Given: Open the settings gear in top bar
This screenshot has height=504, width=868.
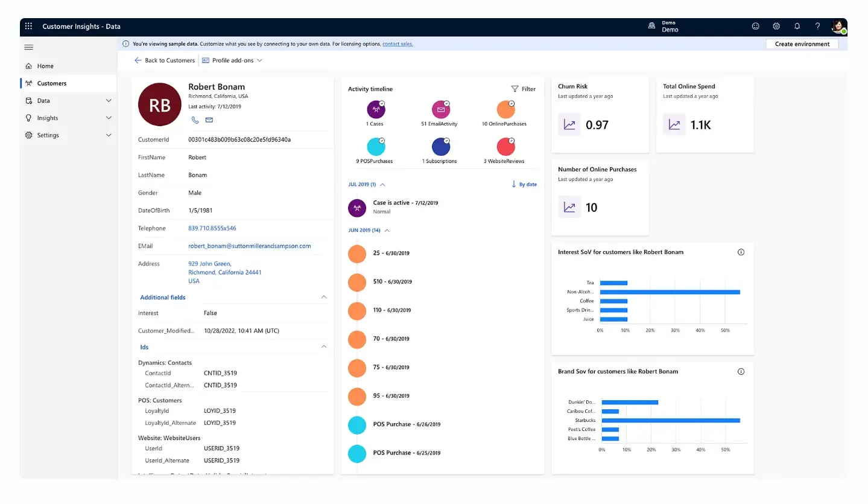Looking at the screenshot, I should [x=776, y=27].
